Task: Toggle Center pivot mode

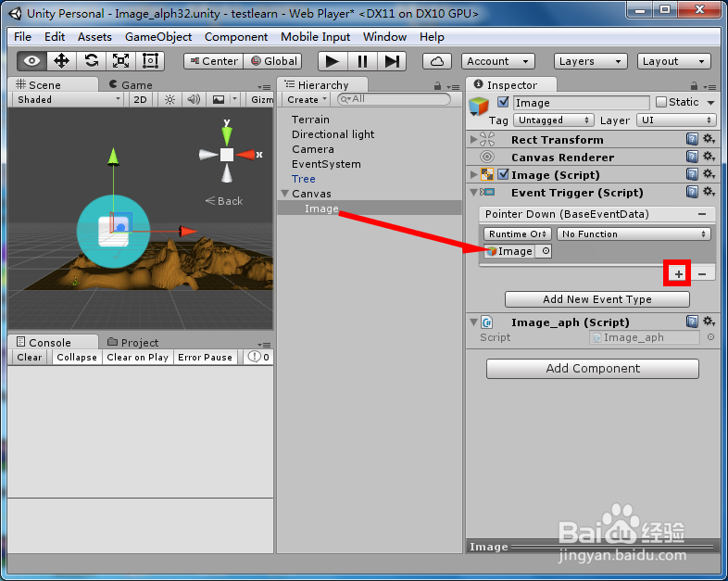Action: 214,61
